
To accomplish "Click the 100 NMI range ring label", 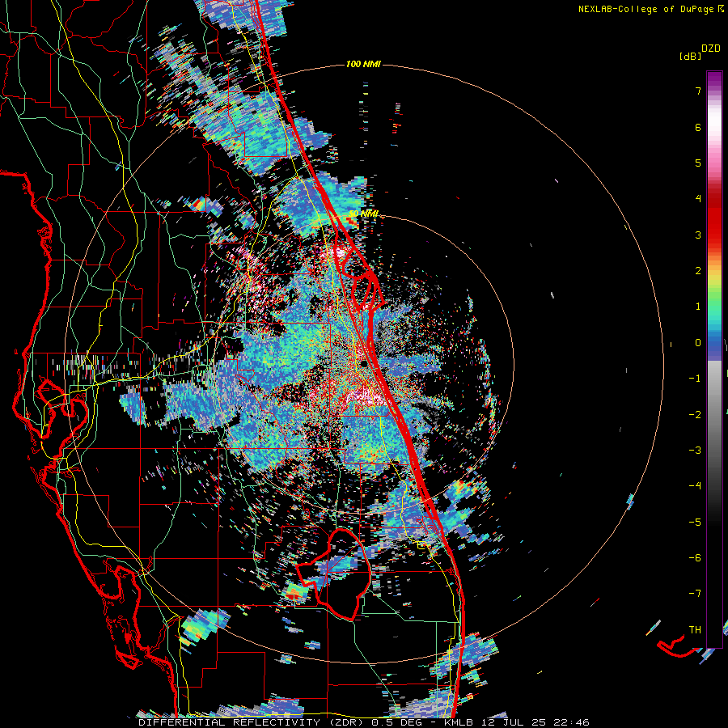I will (363, 64).
